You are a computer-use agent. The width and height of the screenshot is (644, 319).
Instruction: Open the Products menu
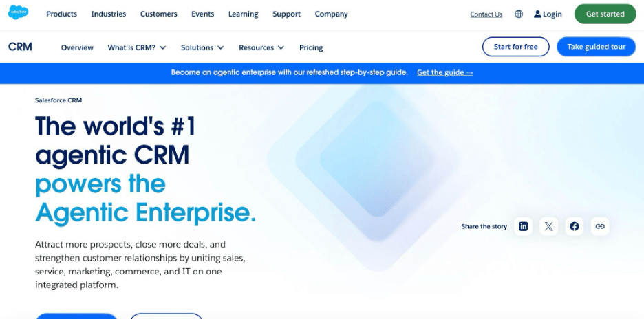click(x=62, y=14)
